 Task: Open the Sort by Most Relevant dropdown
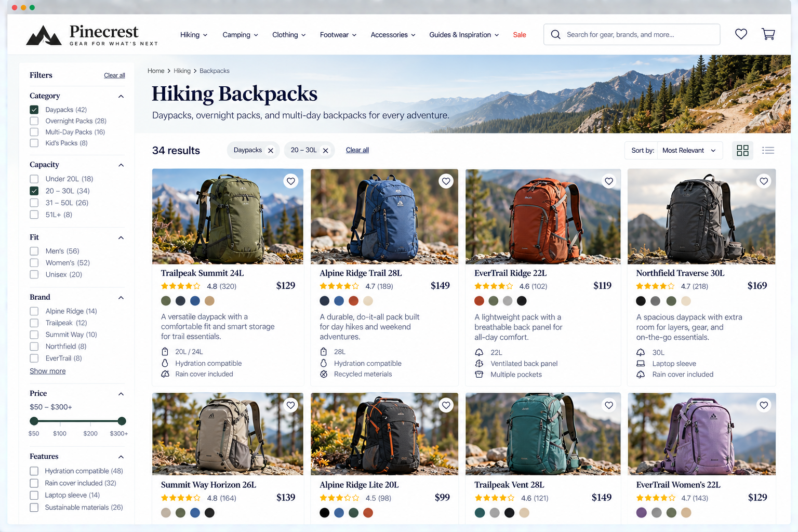(x=690, y=150)
